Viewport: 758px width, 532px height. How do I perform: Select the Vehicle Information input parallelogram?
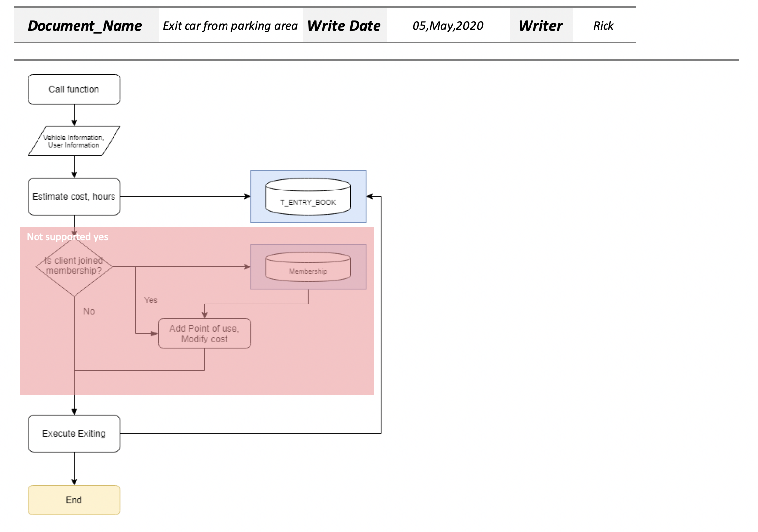point(74,142)
